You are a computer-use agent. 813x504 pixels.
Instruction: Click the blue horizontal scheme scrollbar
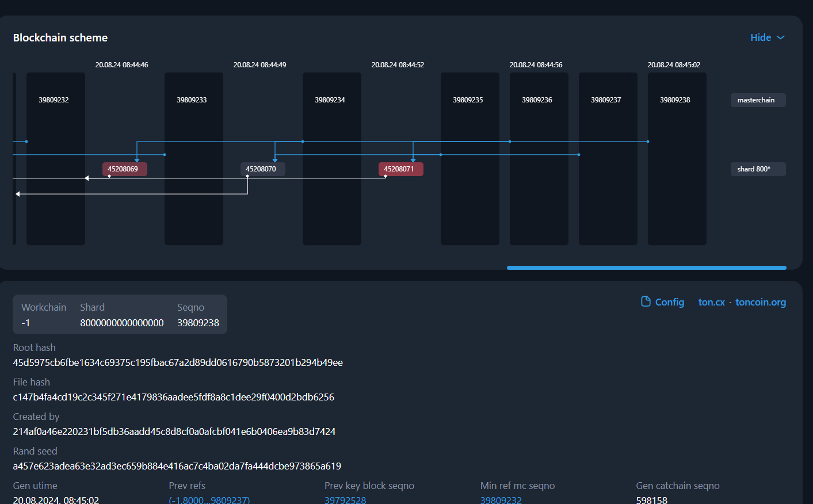coord(647,268)
